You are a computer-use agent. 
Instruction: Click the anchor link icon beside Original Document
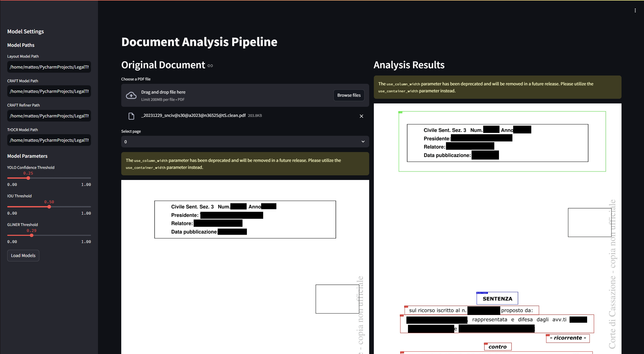[x=210, y=66]
